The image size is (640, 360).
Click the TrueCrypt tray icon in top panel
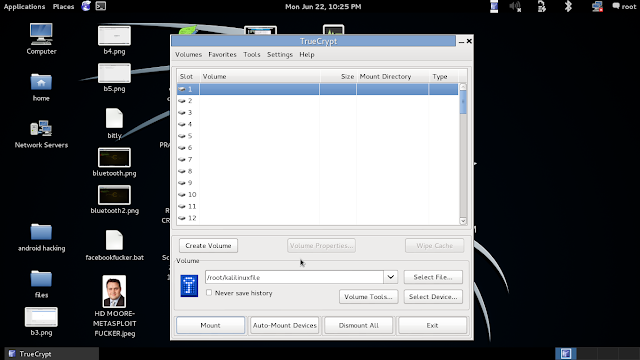tap(494, 7)
